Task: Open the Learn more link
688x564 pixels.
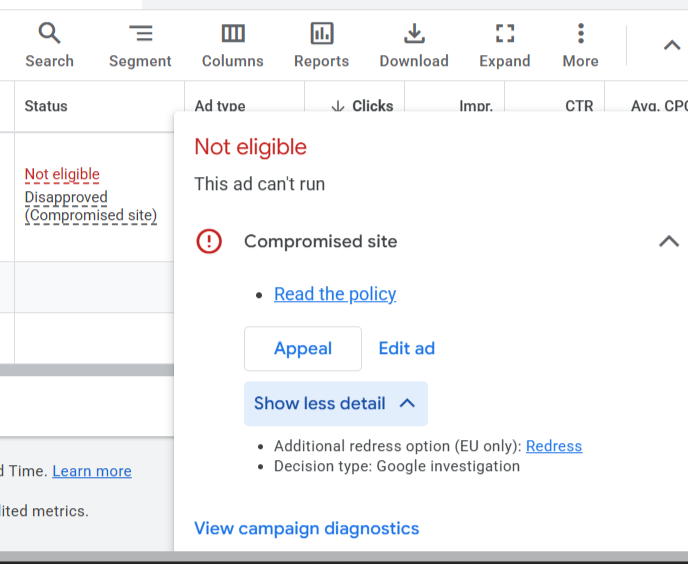Action: tap(92, 471)
